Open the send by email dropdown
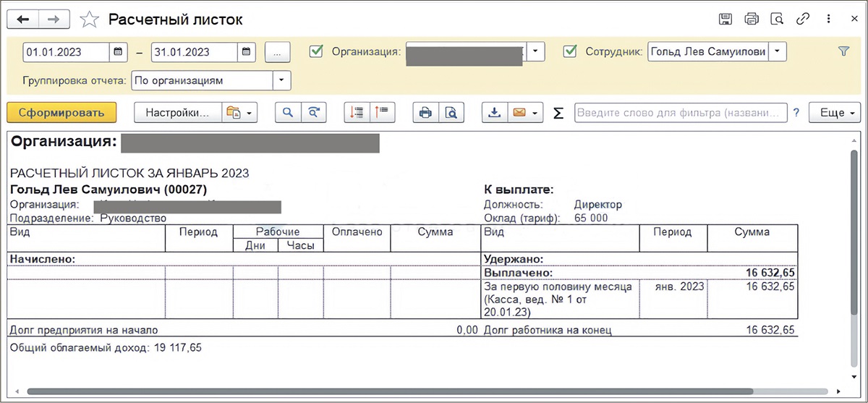 point(526,112)
